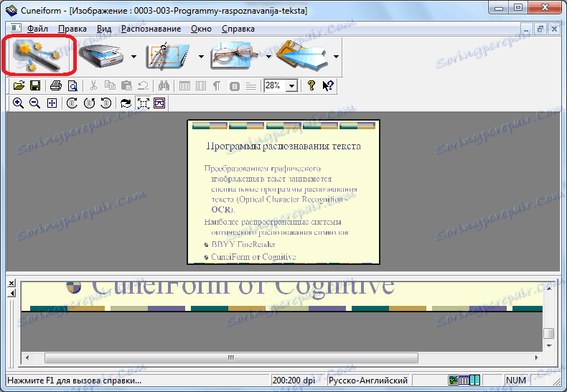Open find with the binoculars icon
Screen dimensions: 567x392
pyautogui.click(x=164, y=85)
